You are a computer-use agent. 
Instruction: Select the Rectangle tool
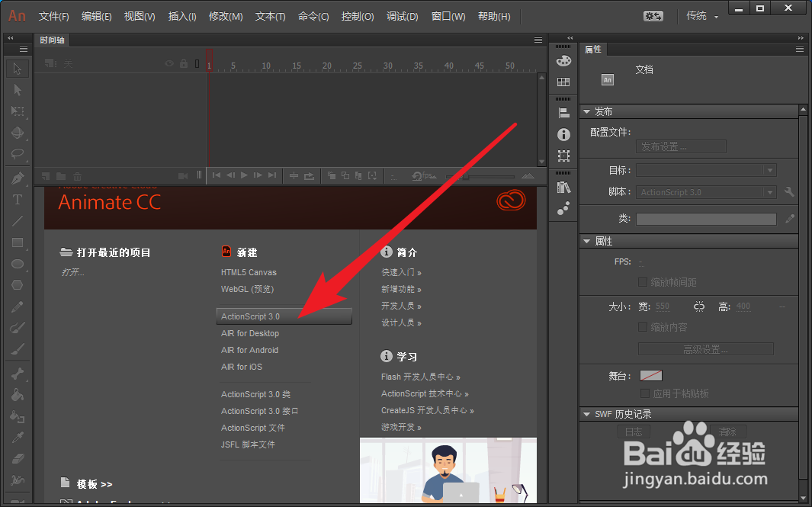pyautogui.click(x=17, y=242)
